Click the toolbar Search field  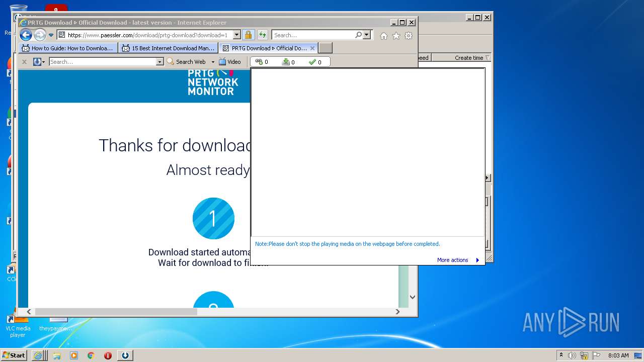tap(103, 62)
